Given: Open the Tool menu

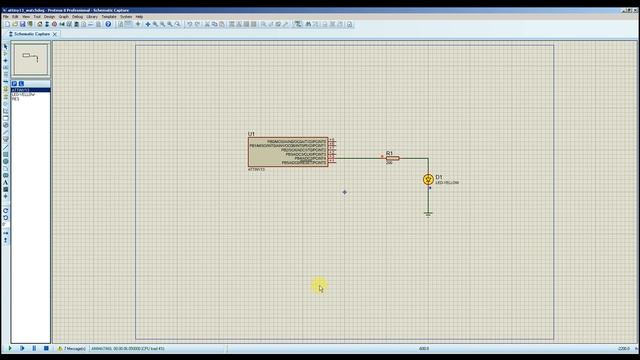Looking at the screenshot, I should (x=37, y=17).
